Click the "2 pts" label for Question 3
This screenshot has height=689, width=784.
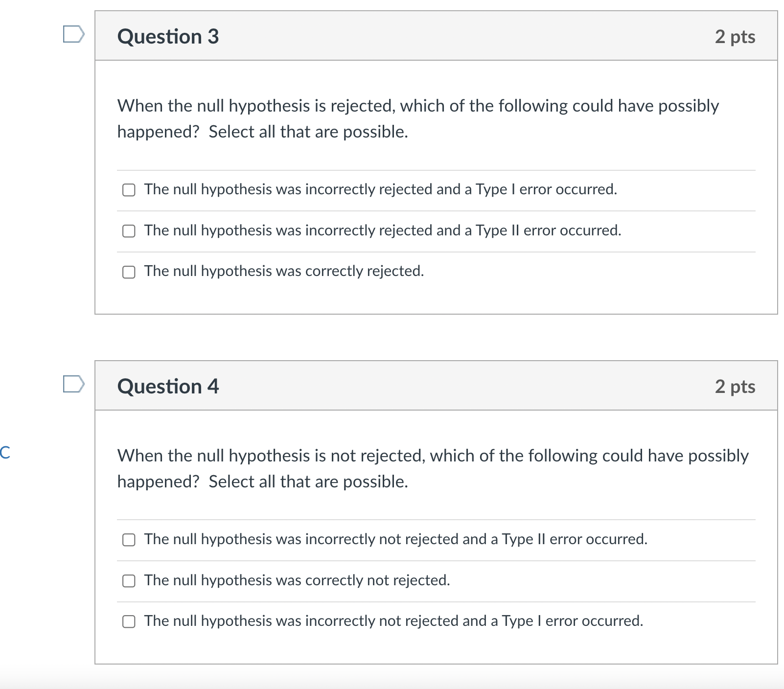735,36
